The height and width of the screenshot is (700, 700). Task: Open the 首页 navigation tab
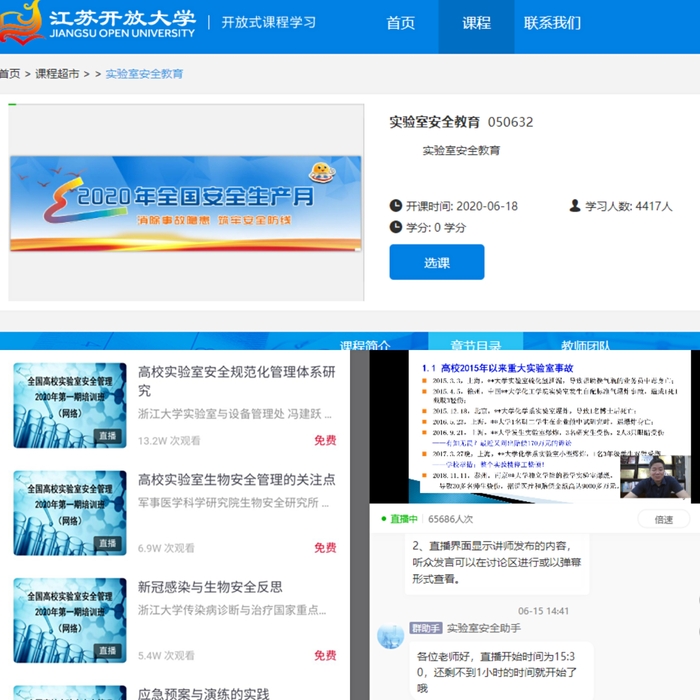tap(400, 23)
